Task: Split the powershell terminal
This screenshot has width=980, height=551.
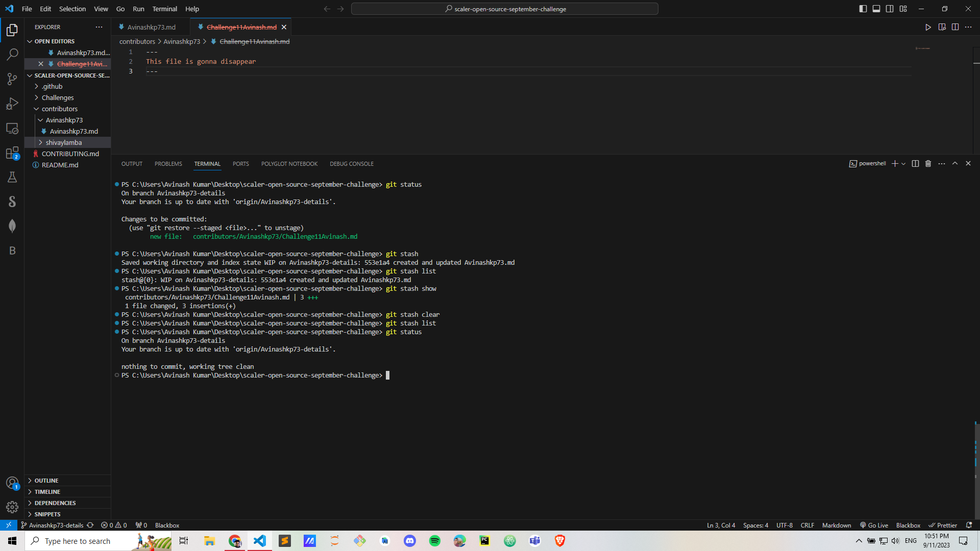Action: (915, 163)
